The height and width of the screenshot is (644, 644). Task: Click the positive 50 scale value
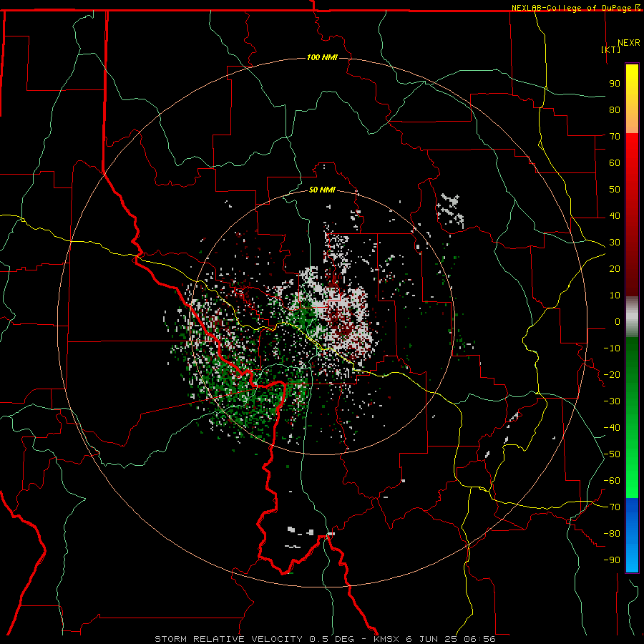615,190
